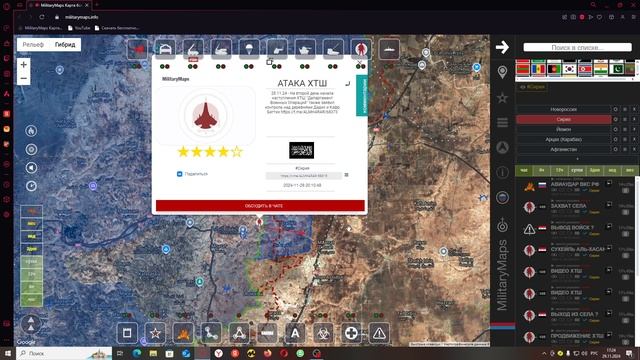Select the missile launcher icon in top toolbar
640x360 pixels.
(193, 49)
